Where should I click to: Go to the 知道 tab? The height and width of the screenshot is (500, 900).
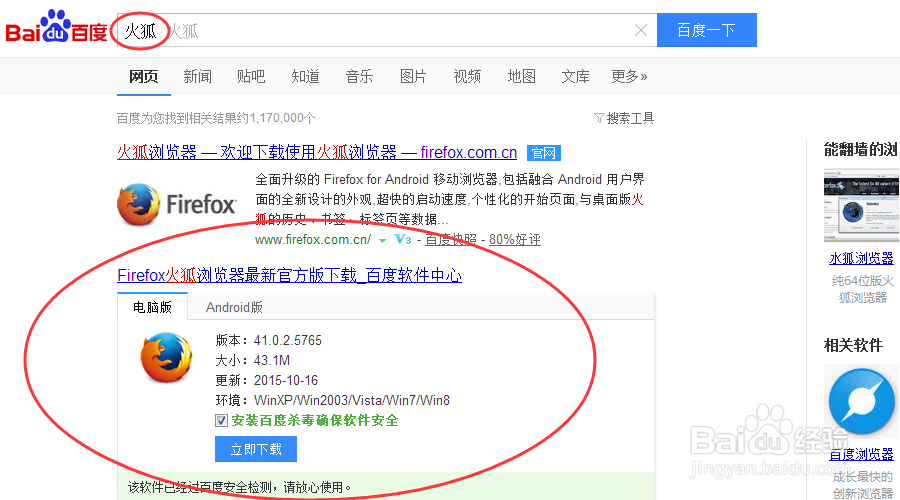click(x=305, y=76)
